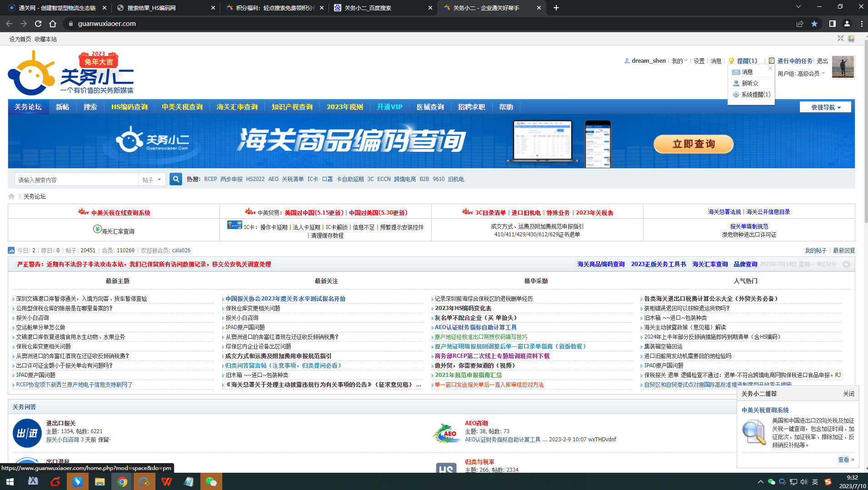This screenshot has width=868, height=490.
Task: Open the 海关汇率查询 navigation item
Action: (237, 107)
